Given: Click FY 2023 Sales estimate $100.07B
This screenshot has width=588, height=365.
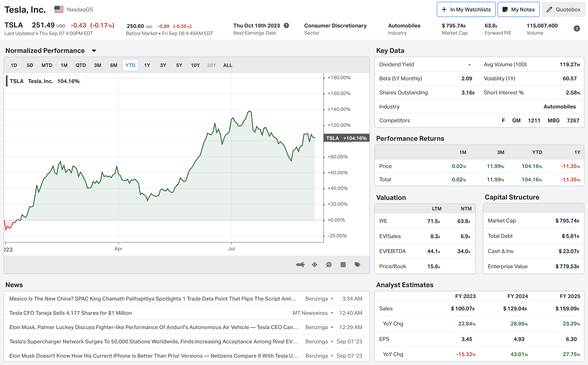Looking at the screenshot, I should [463, 309].
